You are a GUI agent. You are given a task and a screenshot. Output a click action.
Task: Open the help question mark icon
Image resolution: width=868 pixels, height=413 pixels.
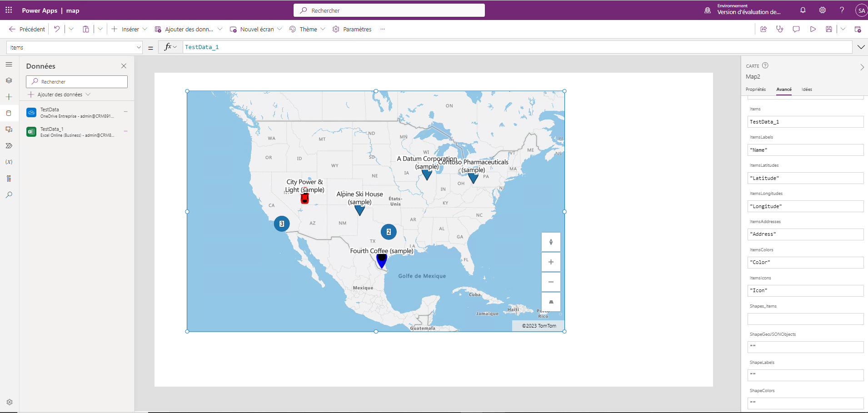(x=842, y=10)
